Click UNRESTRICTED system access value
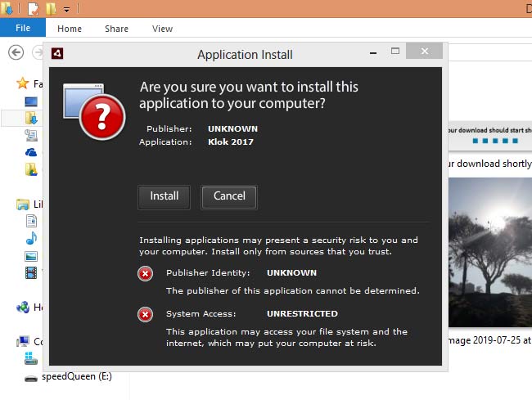This screenshot has height=400, width=532. (x=302, y=314)
